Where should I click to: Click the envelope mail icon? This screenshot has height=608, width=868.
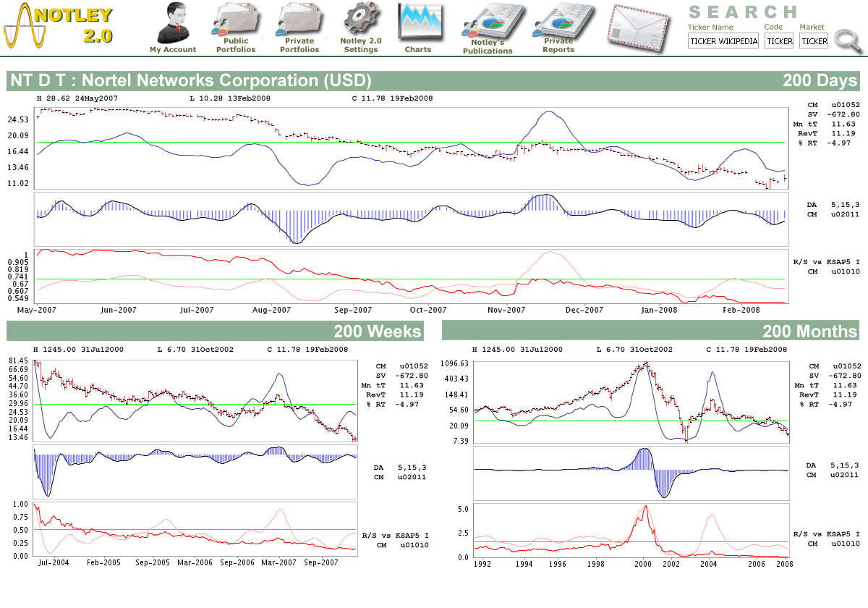click(639, 28)
